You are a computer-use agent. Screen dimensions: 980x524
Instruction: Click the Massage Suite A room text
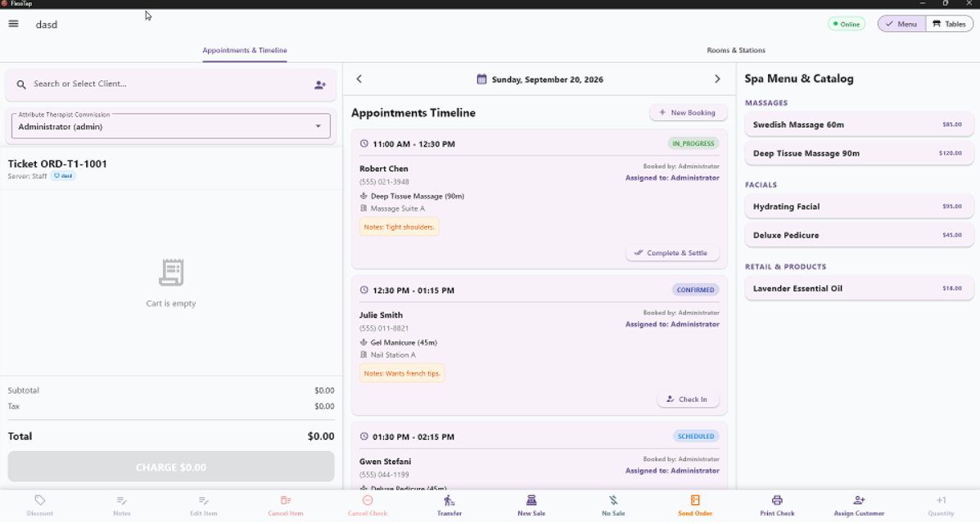[x=398, y=209]
